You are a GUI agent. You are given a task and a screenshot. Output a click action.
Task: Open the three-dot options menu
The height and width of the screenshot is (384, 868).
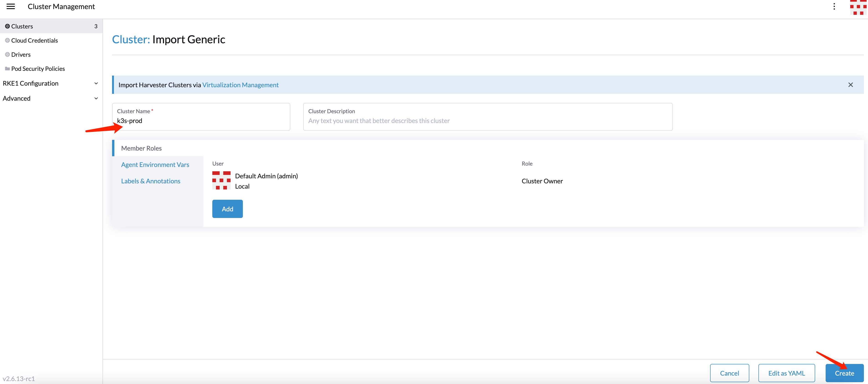[834, 6]
